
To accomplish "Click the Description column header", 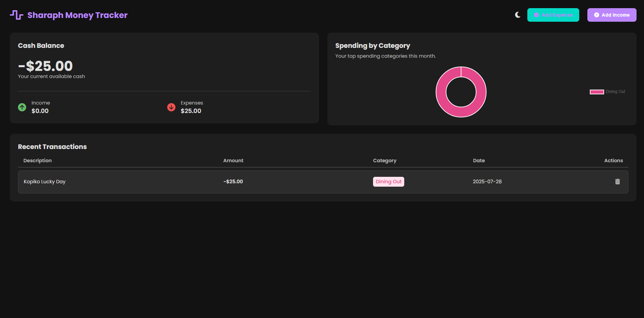I will 38,161.
